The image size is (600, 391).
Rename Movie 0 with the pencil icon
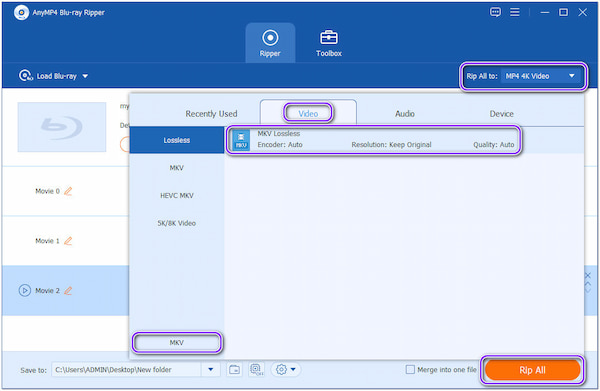(68, 191)
